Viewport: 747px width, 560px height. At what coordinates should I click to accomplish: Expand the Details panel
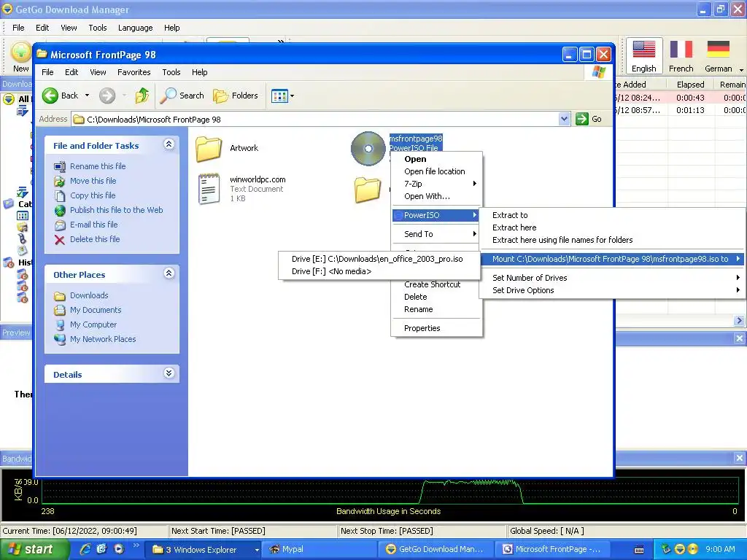169,373
